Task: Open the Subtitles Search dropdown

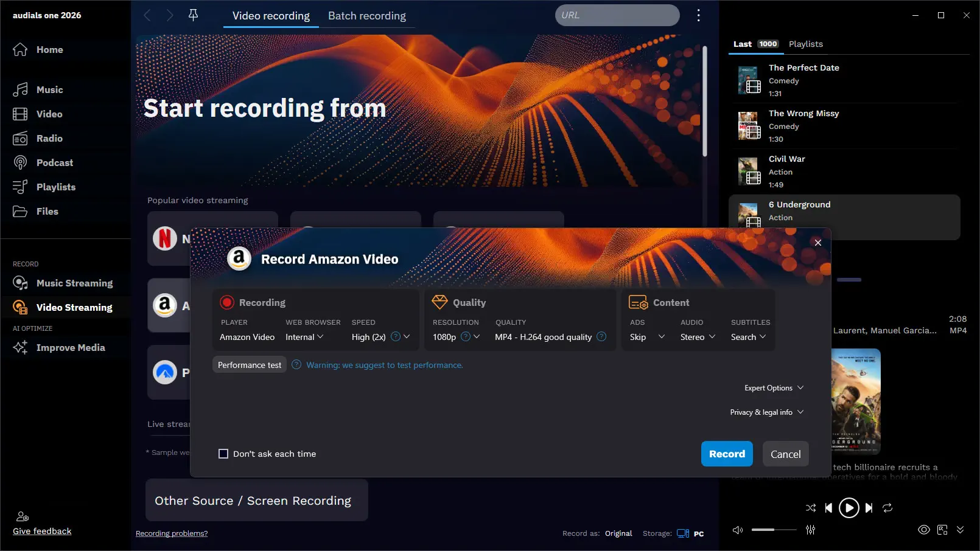Action: point(748,337)
